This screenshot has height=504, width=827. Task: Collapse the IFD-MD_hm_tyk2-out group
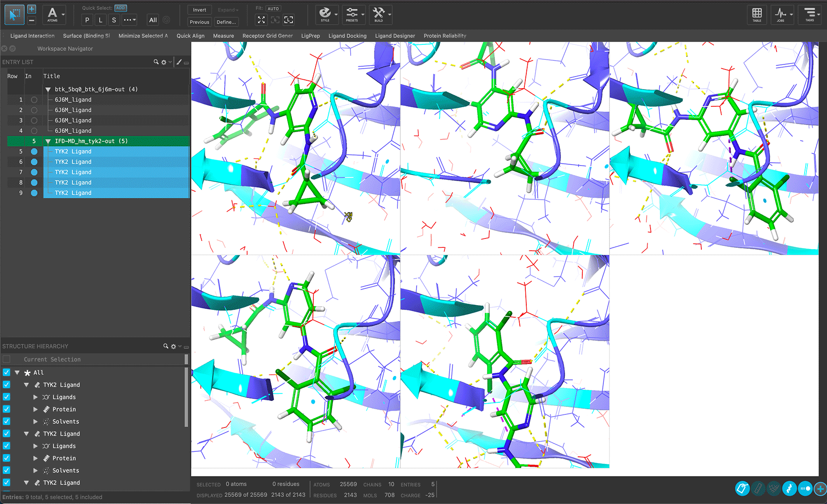click(x=48, y=141)
